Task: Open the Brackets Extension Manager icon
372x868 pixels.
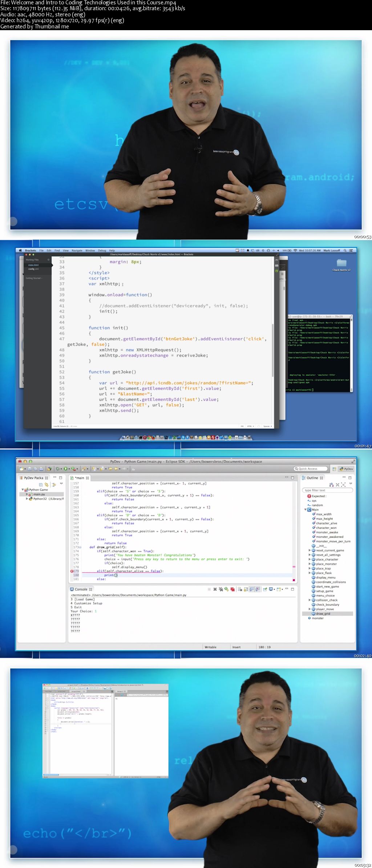Action: pos(276,265)
